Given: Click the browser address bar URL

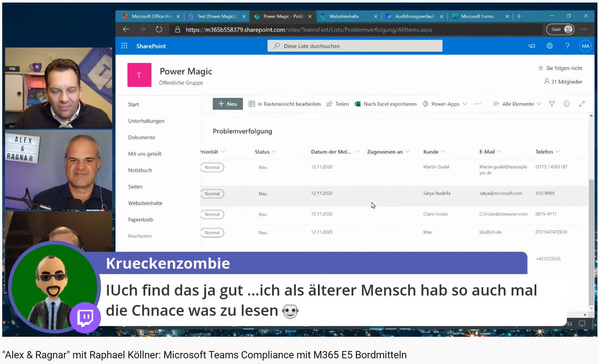Looking at the screenshot, I should 309,29.
